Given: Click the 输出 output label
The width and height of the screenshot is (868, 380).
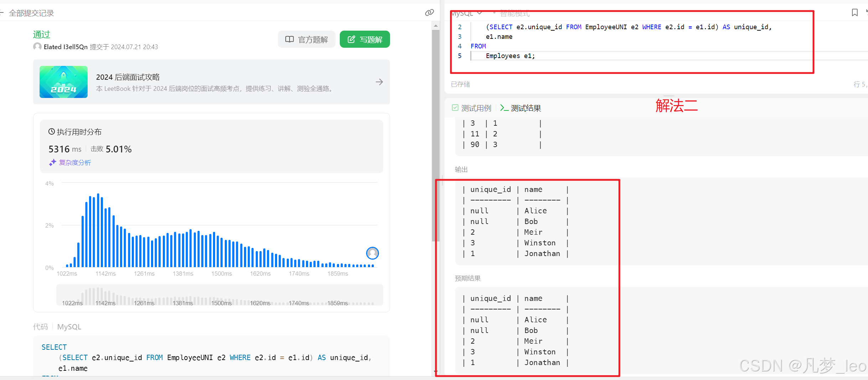Looking at the screenshot, I should click(461, 170).
